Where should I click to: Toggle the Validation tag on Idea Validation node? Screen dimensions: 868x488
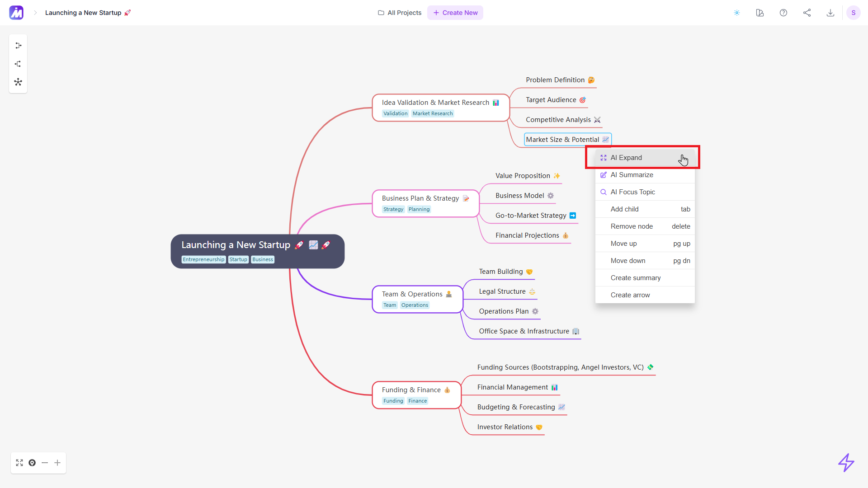394,113
